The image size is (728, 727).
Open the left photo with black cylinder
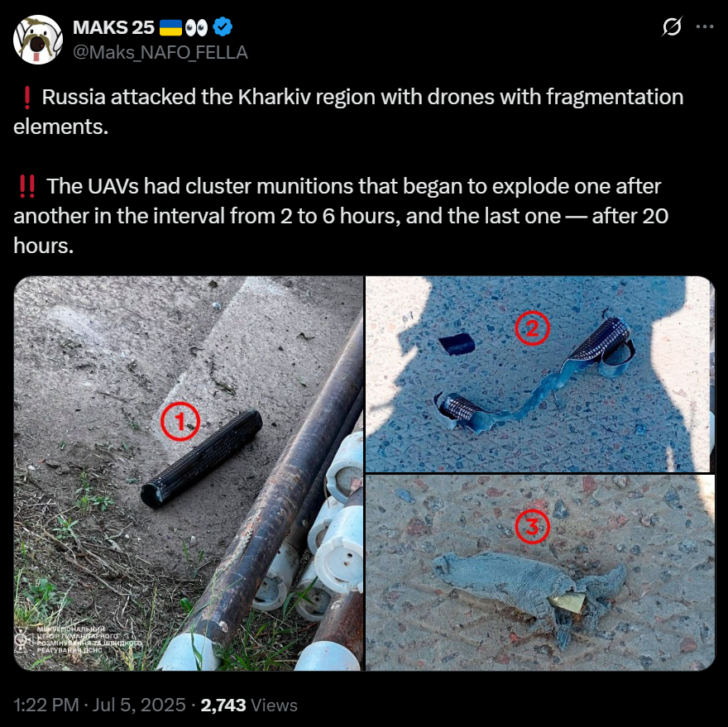[x=189, y=474]
